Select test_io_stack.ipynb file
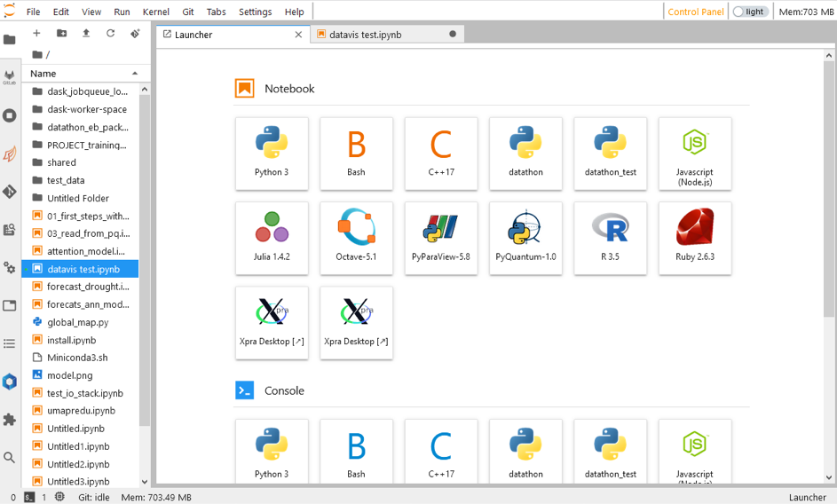The image size is (837, 504). (80, 393)
